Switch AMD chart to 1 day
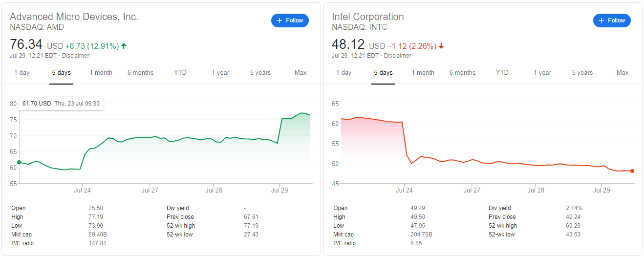 [x=21, y=73]
